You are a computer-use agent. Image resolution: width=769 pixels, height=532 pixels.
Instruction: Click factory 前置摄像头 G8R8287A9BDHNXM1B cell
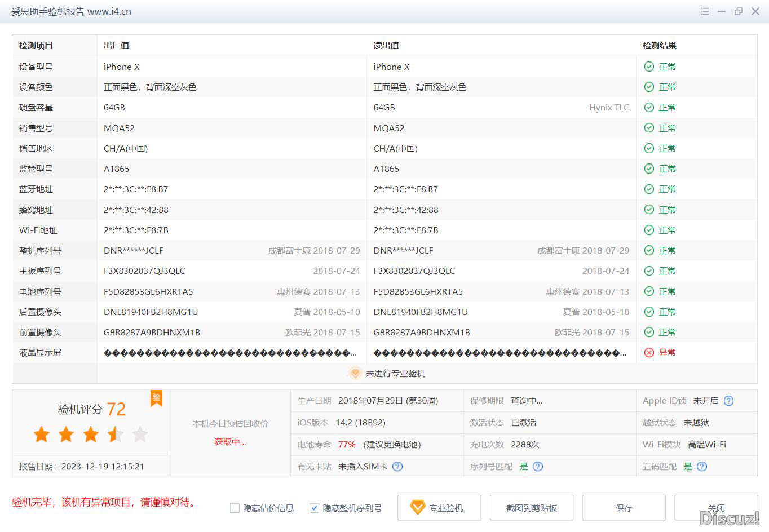[152, 332]
